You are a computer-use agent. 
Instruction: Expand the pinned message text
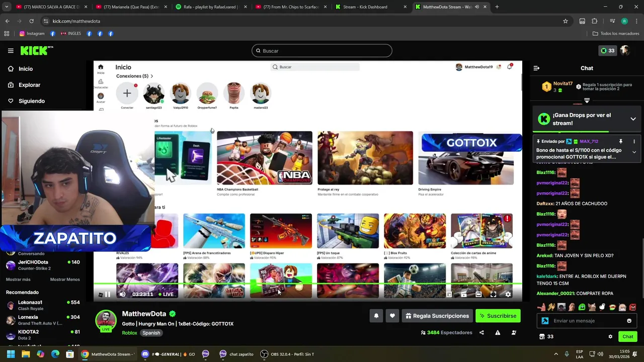(x=634, y=152)
